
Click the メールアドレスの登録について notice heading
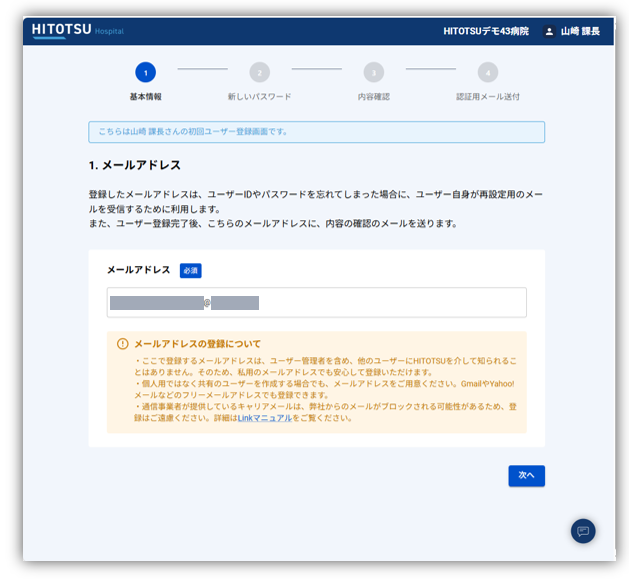[x=197, y=344]
